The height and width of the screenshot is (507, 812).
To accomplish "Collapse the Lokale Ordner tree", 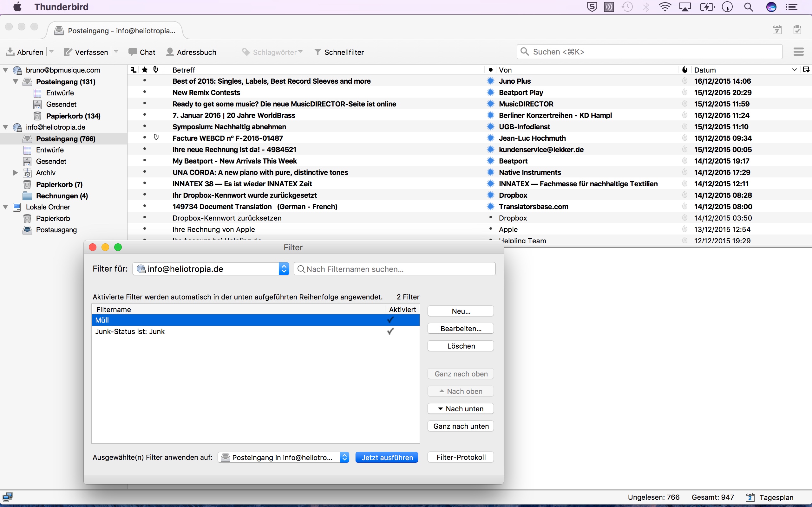I will (x=5, y=207).
